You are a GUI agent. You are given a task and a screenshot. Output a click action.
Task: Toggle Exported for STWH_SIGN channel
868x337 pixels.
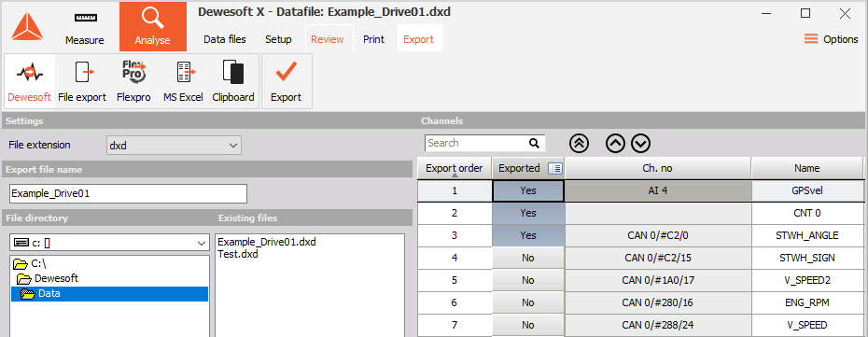pyautogui.click(x=528, y=258)
